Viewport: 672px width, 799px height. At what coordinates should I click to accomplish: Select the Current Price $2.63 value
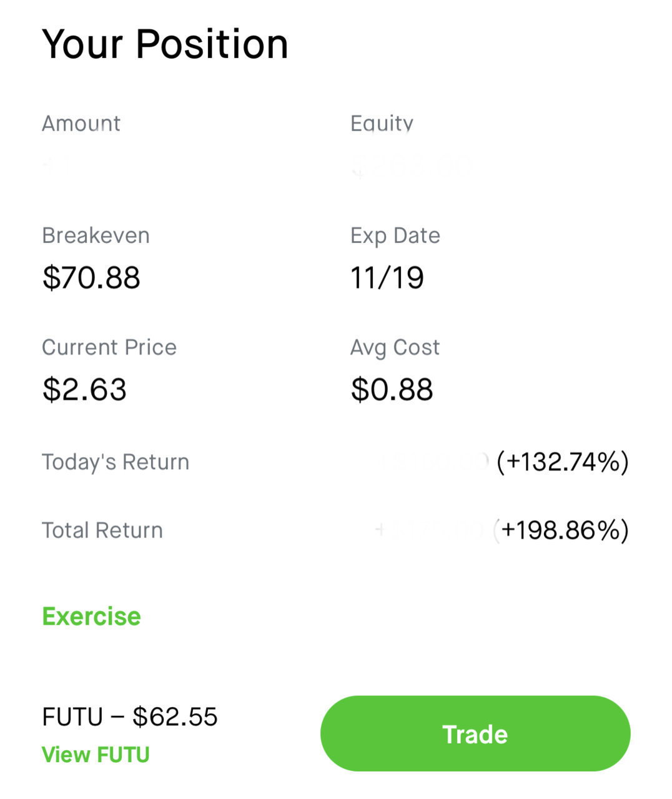coord(84,389)
